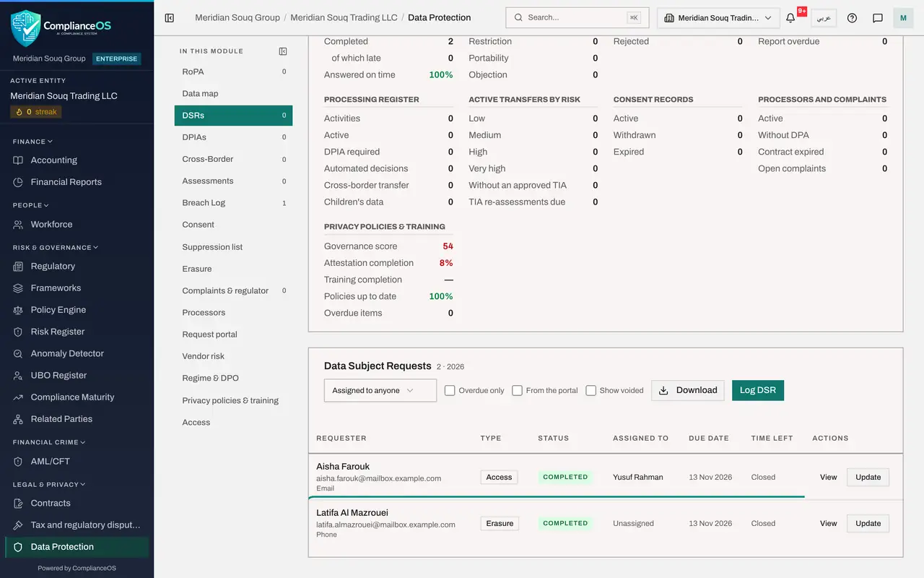Image resolution: width=924 pixels, height=578 pixels.
Task: Open notifications bell with 9+ badge
Action: pos(791,18)
